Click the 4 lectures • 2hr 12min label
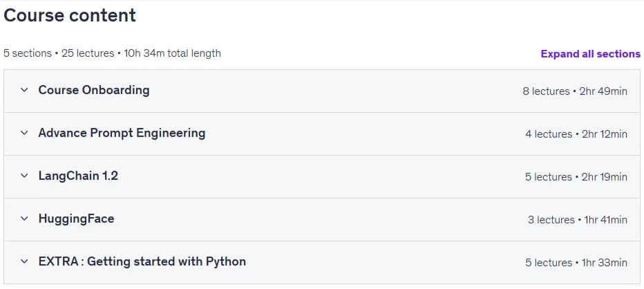 pyautogui.click(x=576, y=134)
